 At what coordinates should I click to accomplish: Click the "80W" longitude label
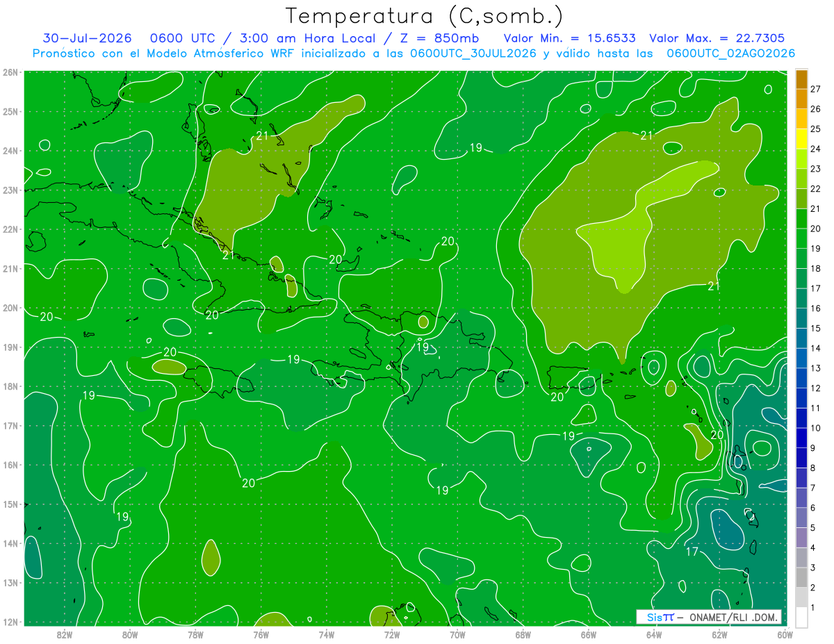(130, 634)
